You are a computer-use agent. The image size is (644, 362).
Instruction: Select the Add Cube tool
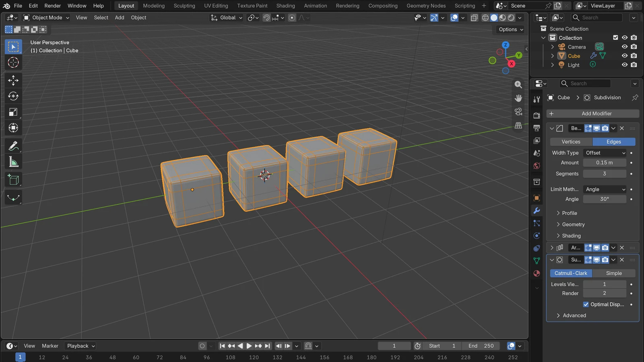[x=13, y=180]
